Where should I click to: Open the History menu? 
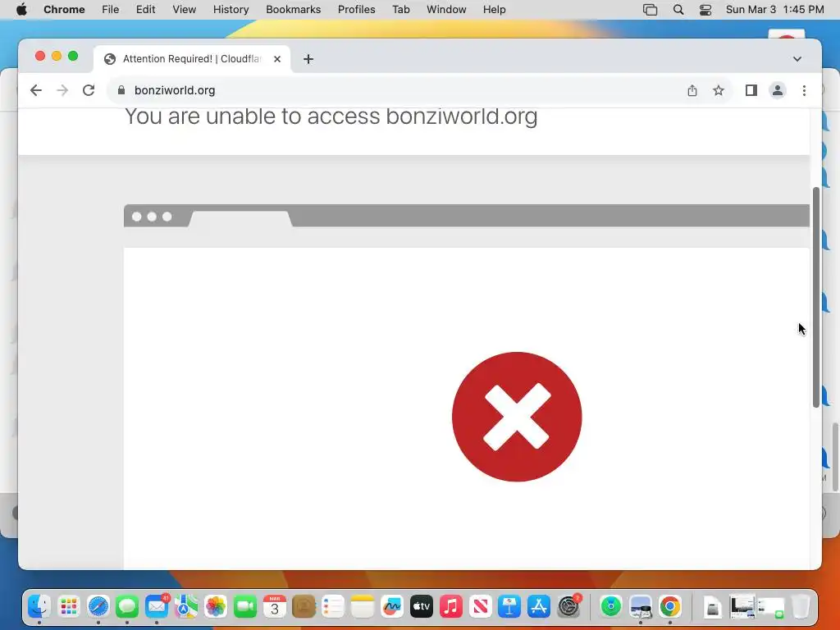click(x=231, y=10)
